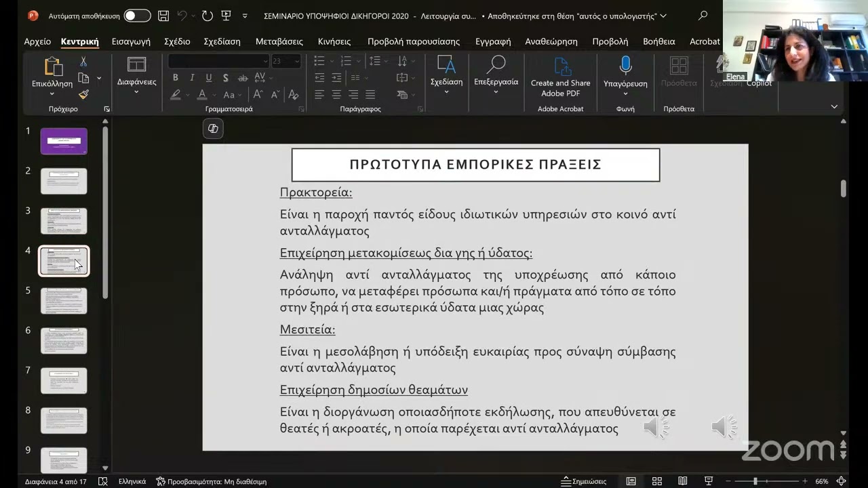Switch to Reading view icon in status bar

pos(682,481)
